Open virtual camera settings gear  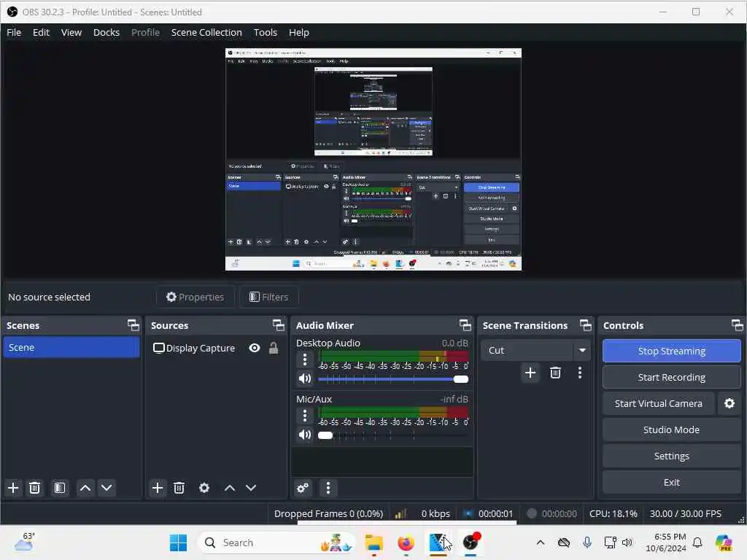729,403
